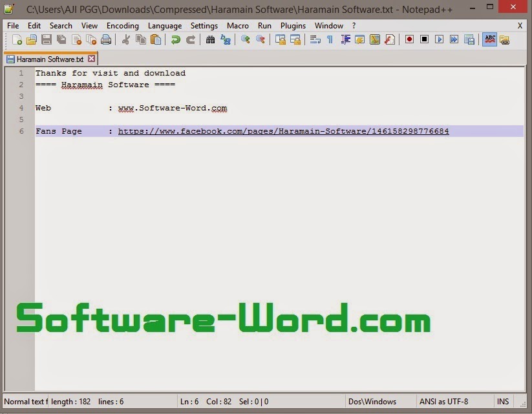Show all characters with pilcrow icon
The height and width of the screenshot is (414, 532).
coord(330,39)
